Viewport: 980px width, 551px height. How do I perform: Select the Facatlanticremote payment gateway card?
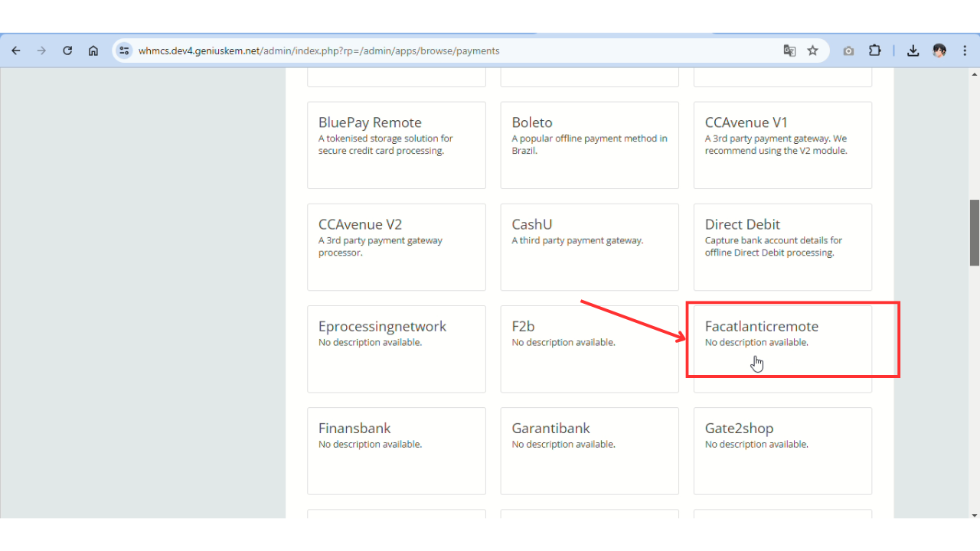(782, 349)
